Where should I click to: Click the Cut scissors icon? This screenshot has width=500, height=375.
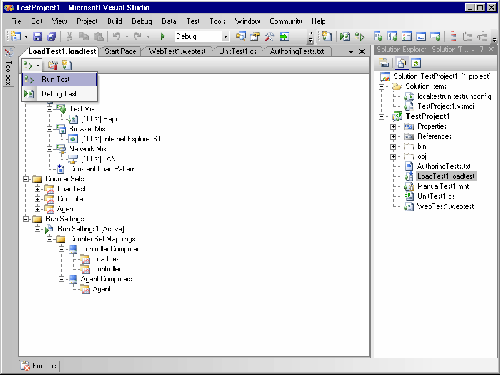(x=69, y=36)
